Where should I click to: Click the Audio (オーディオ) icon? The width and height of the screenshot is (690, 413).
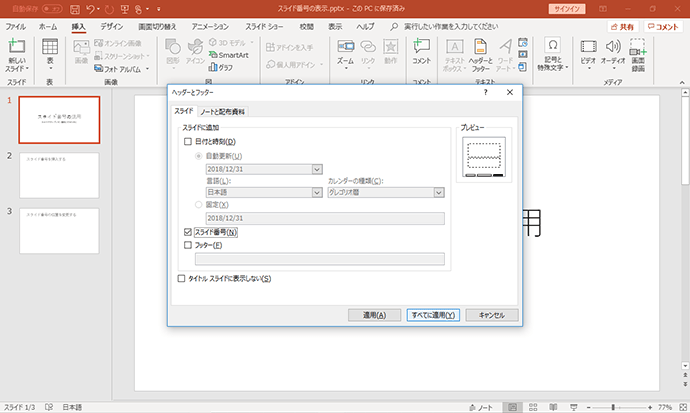[x=613, y=46]
